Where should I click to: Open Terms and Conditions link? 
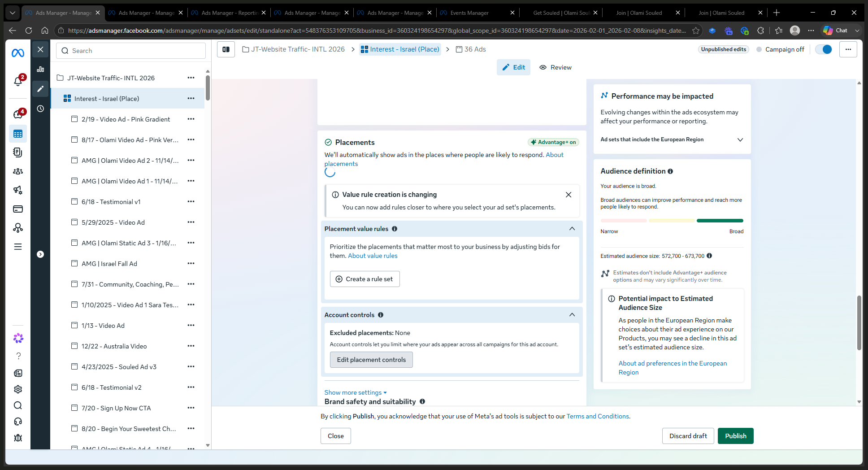point(598,416)
